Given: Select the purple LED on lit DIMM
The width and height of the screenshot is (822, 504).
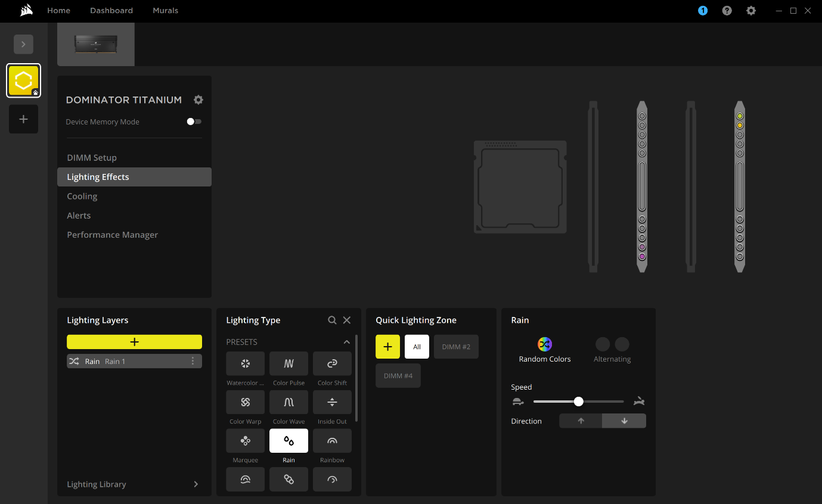Looking at the screenshot, I should point(642,256).
